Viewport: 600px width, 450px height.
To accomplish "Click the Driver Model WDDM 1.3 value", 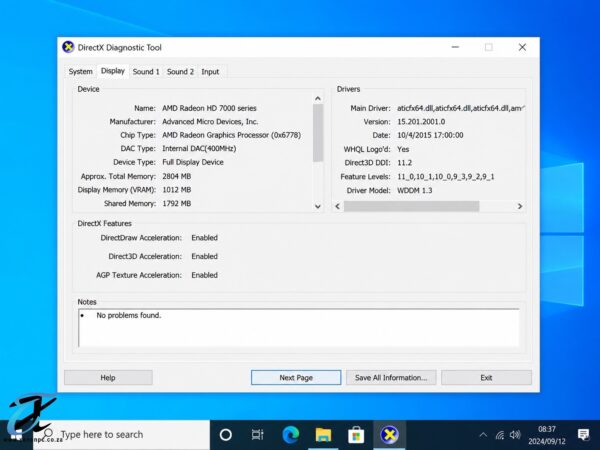I will click(414, 191).
